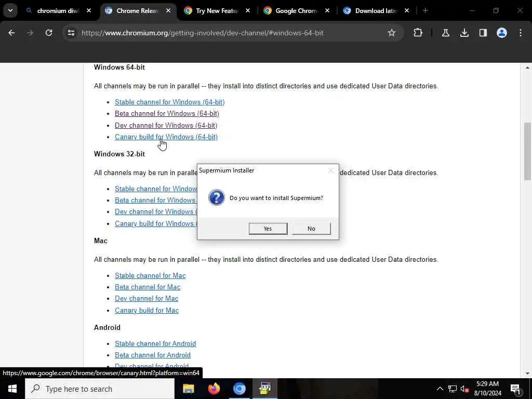Image resolution: width=532 pixels, height=399 pixels.
Task: Open the Chromium taskbar icon
Action: (239, 389)
